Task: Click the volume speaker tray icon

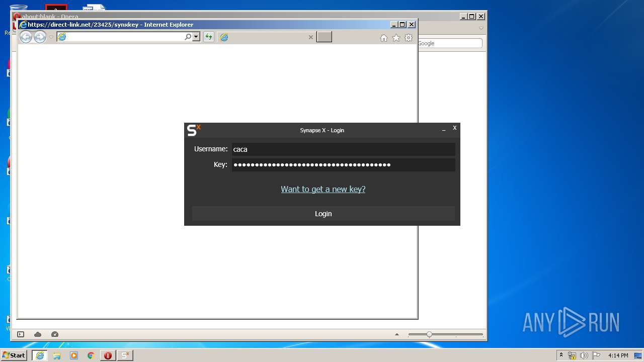Action: click(584, 355)
